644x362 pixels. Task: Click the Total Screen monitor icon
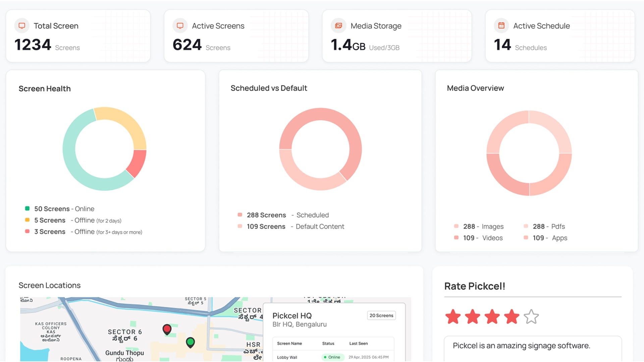point(22,25)
